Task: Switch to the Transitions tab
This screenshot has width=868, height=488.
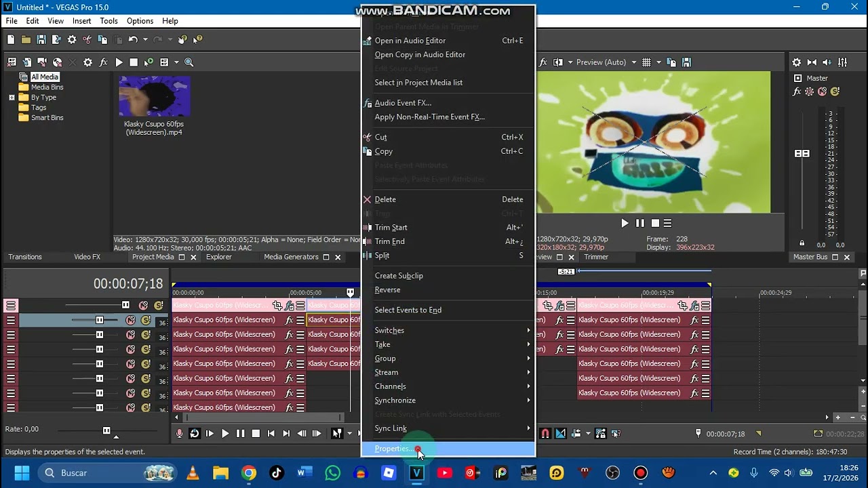Action: tap(25, 257)
